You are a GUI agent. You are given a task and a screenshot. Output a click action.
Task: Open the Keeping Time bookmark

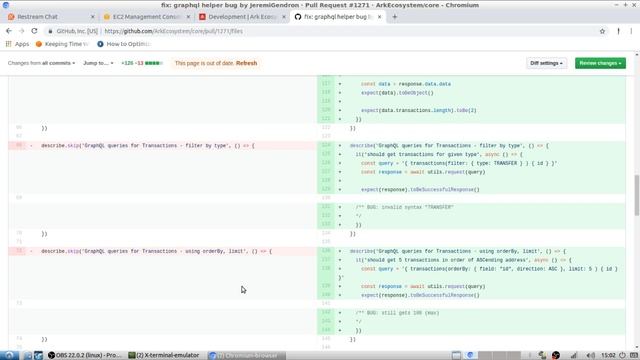click(x=62, y=44)
